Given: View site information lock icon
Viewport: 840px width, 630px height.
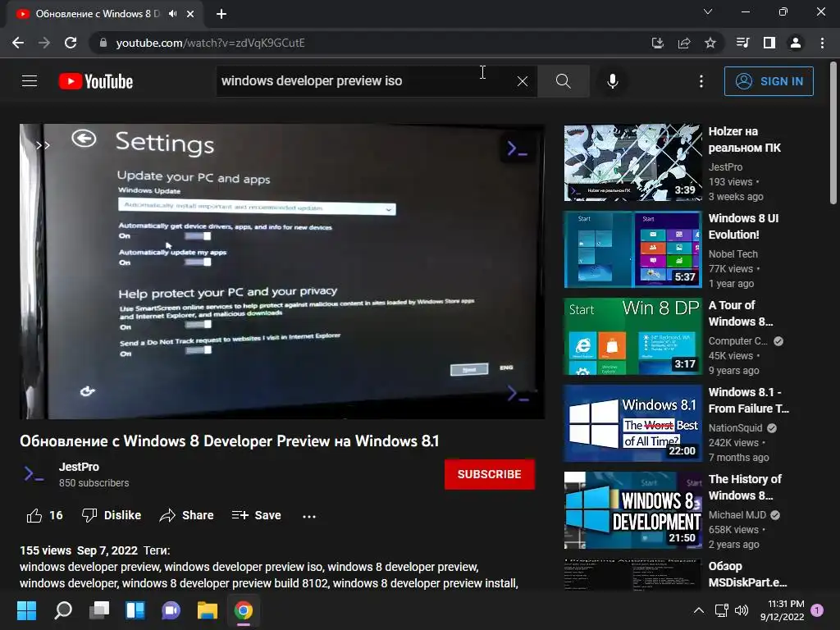Looking at the screenshot, I should tap(103, 43).
